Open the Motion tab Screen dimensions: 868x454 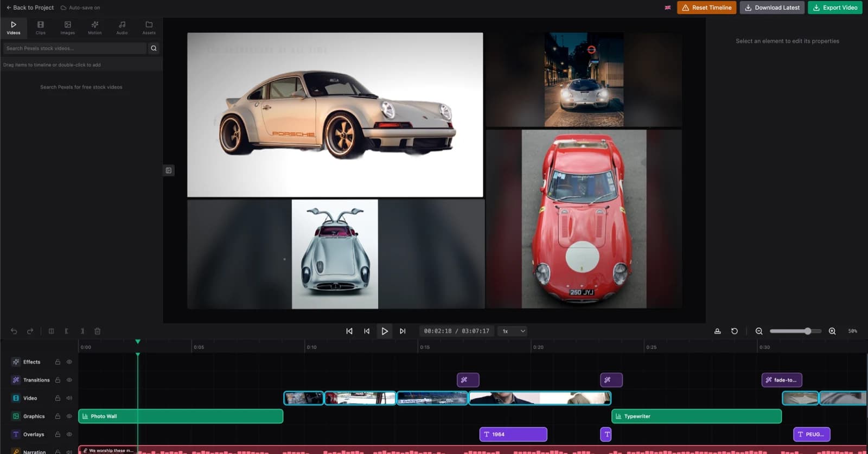click(95, 28)
